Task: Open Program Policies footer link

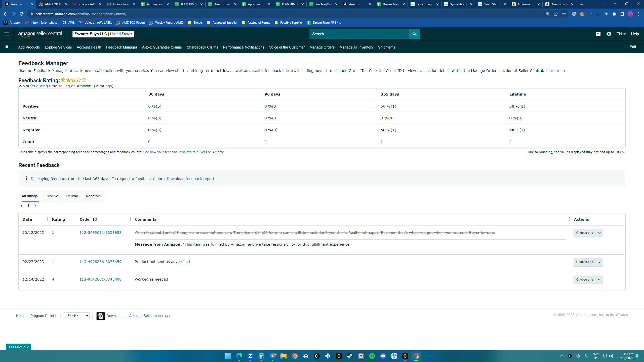Action: click(x=44, y=316)
